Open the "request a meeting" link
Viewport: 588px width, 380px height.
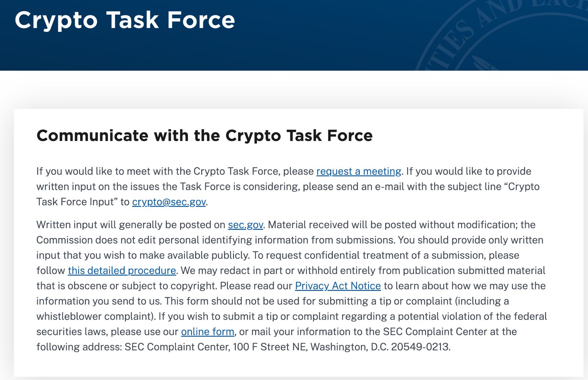[359, 171]
